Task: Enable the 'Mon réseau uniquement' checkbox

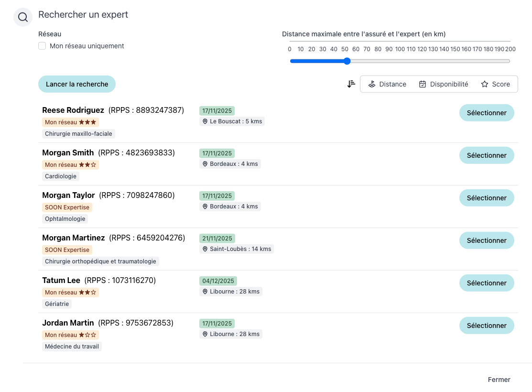Action: point(42,46)
